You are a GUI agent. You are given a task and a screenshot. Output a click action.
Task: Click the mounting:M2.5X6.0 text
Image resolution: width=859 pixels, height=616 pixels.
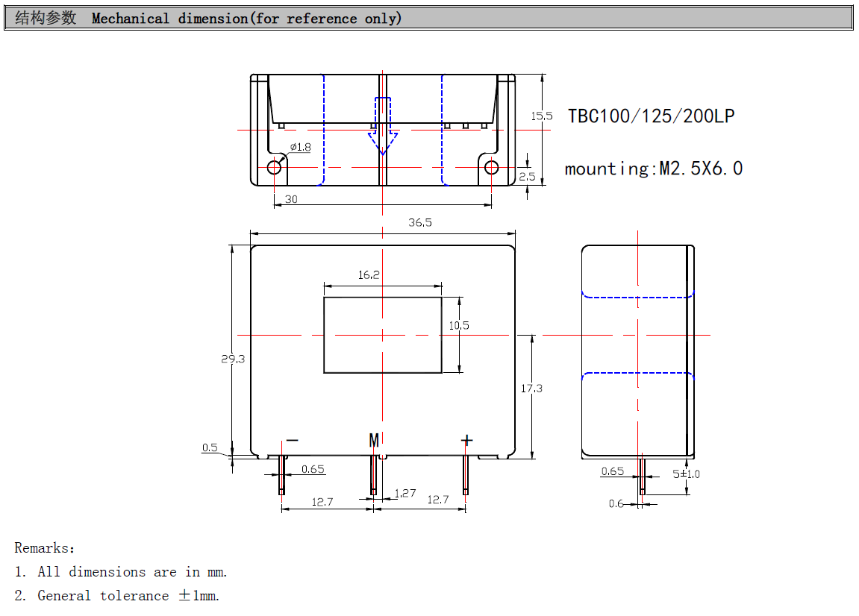pos(653,169)
